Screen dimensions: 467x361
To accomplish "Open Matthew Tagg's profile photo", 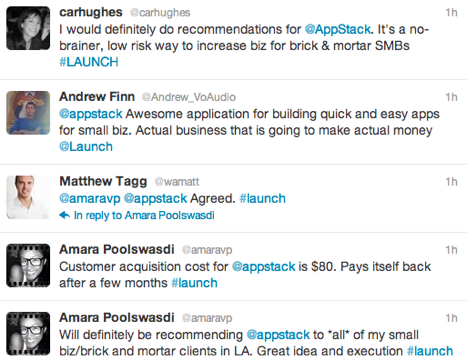I will (28, 197).
